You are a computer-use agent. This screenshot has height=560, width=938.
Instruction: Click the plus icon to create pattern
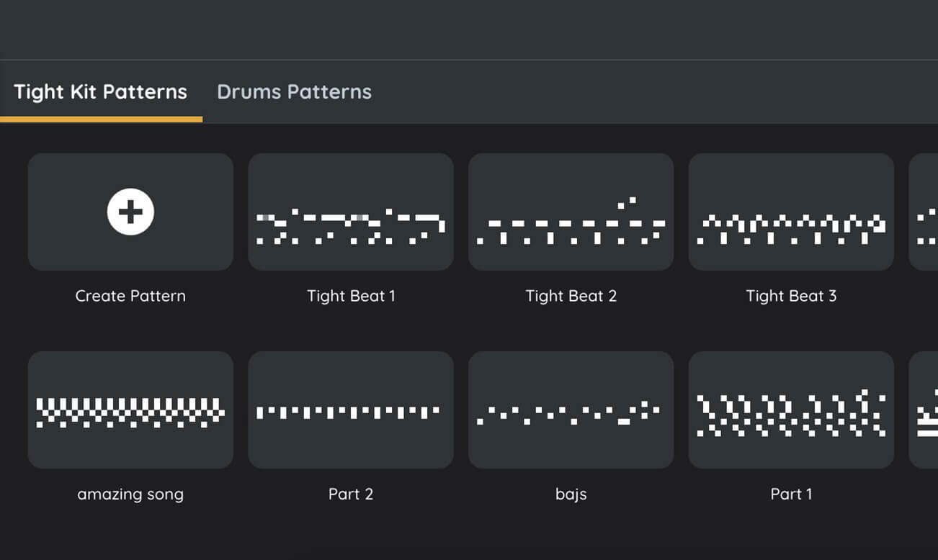130,212
